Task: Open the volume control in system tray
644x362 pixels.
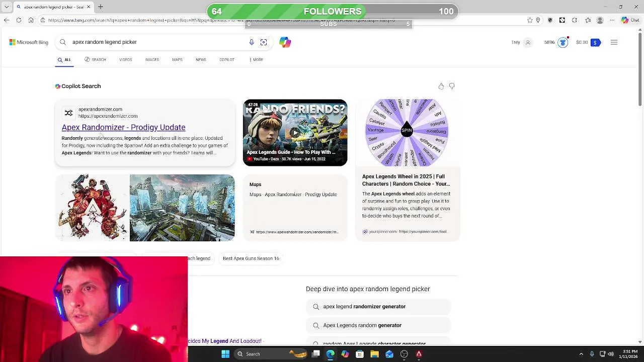Action: [x=611, y=354]
